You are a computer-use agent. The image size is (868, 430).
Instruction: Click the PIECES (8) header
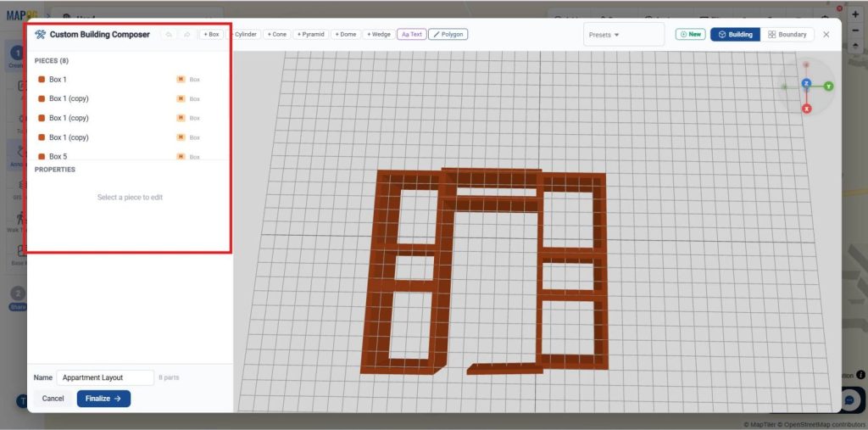pyautogui.click(x=52, y=61)
